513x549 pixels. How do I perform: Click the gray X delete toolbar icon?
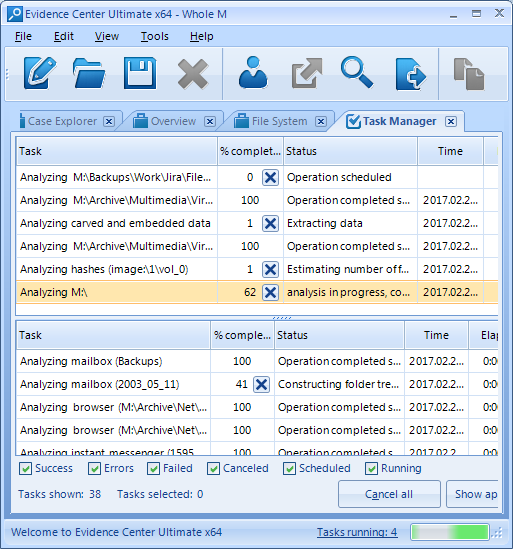pyautogui.click(x=193, y=74)
